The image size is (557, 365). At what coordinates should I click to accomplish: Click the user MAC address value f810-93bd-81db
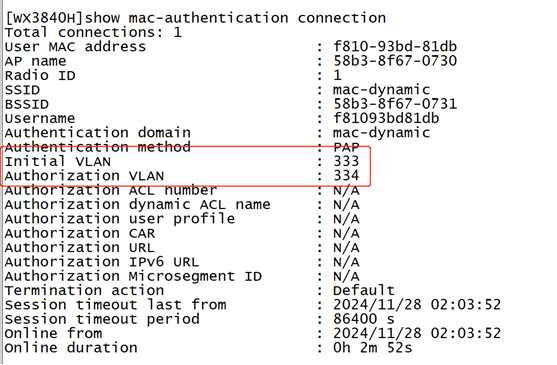point(395,47)
